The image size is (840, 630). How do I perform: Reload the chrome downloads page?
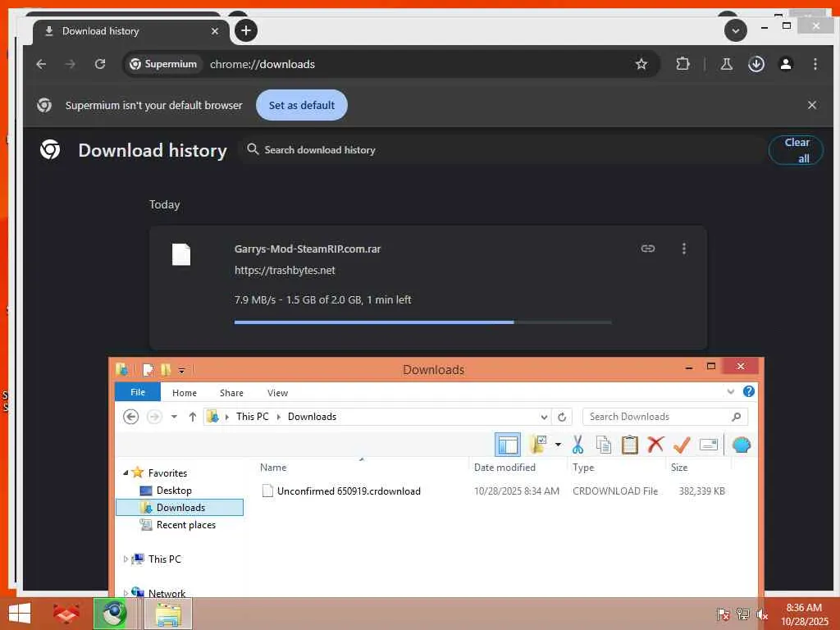(x=99, y=64)
